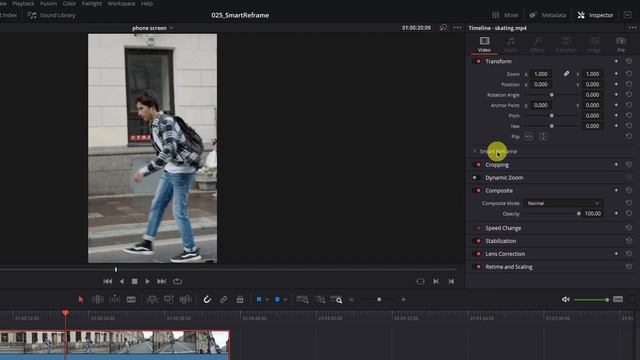Add a blue marker at playhead
640x360 pixels.
(x=277, y=300)
